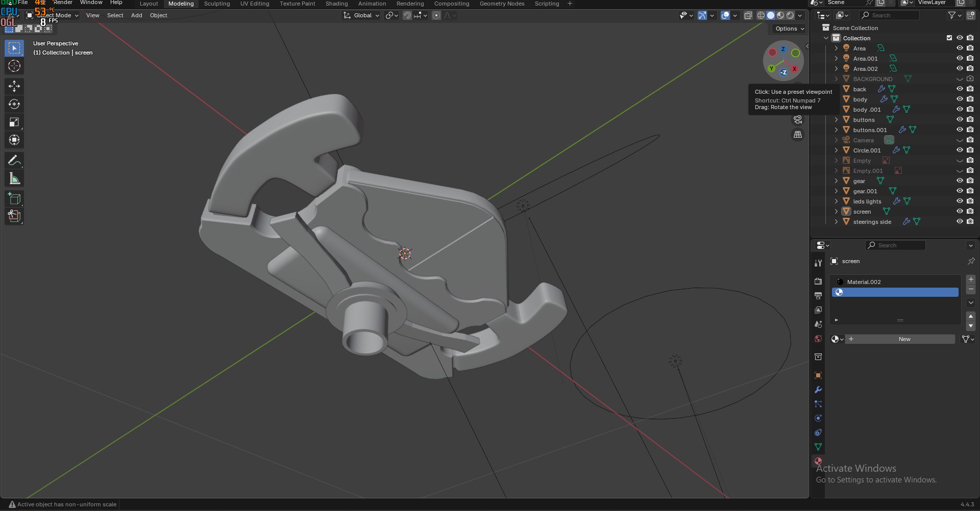Viewport: 980px width, 511px height.
Task: Open the Global transform orientation dropdown
Action: pos(361,15)
